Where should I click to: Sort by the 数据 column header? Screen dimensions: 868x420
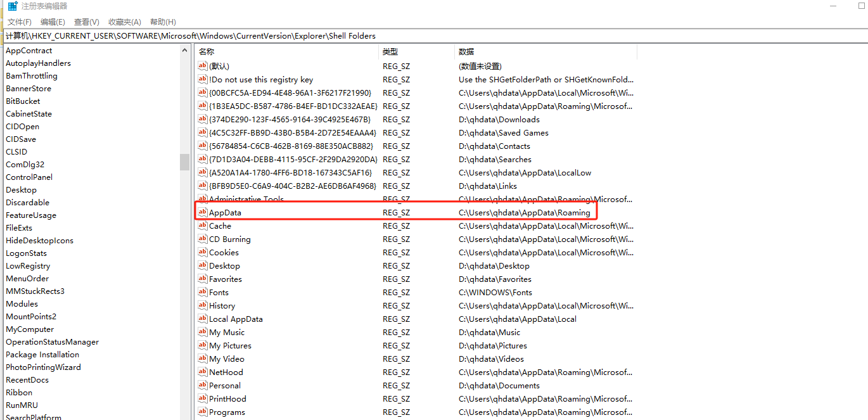(x=545, y=51)
